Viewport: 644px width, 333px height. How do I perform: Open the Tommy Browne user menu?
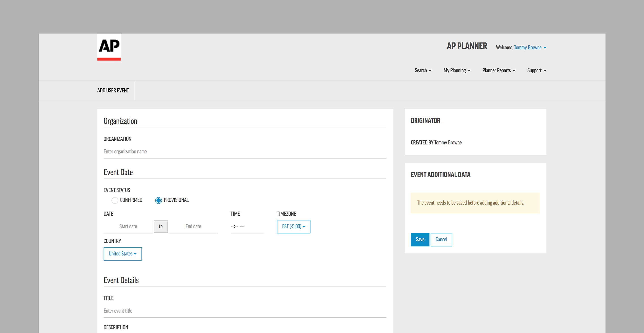tap(530, 47)
